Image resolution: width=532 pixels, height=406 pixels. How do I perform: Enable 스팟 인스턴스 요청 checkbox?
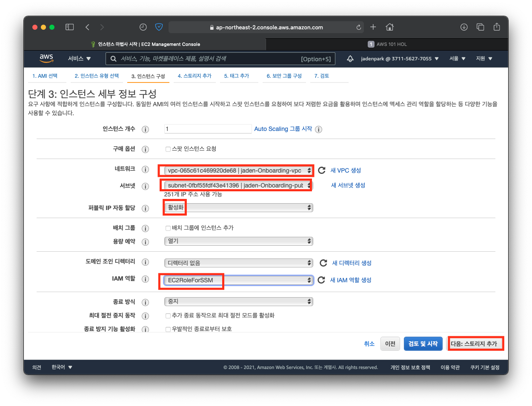pyautogui.click(x=168, y=149)
